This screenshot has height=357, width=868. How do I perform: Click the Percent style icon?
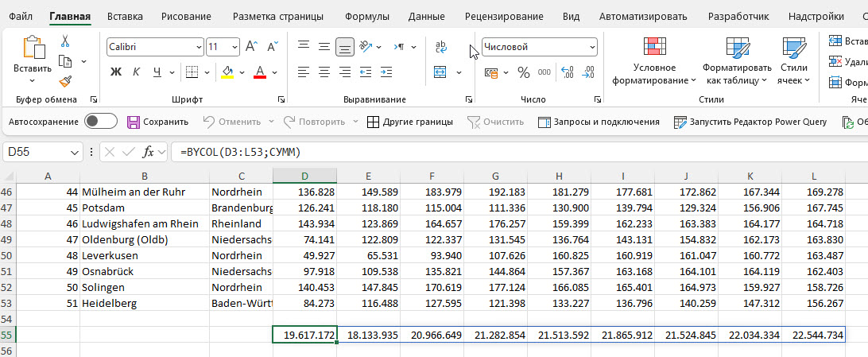(523, 72)
